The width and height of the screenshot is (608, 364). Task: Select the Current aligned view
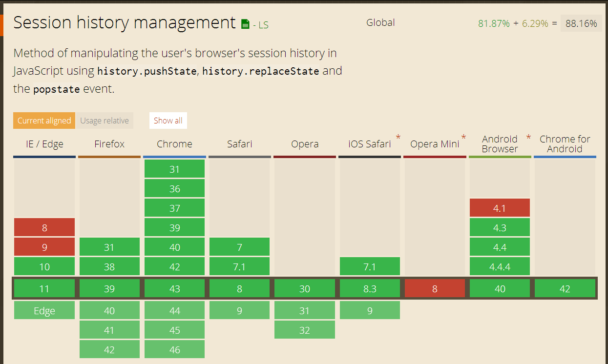click(x=44, y=121)
